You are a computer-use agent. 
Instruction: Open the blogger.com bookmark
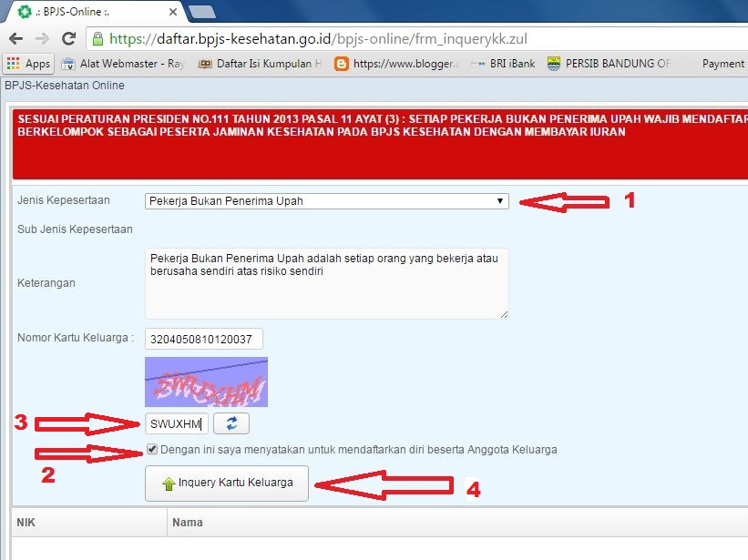pyautogui.click(x=397, y=64)
